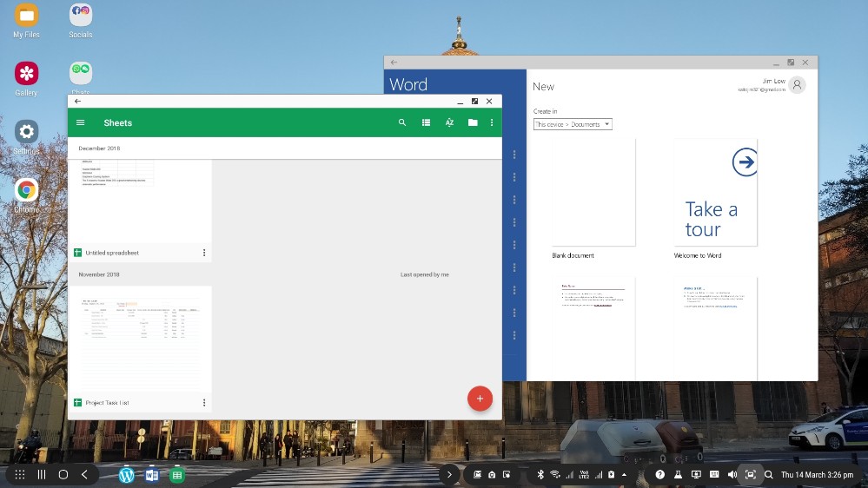Click the date and time in taskbar
868x488 pixels.
(817, 475)
